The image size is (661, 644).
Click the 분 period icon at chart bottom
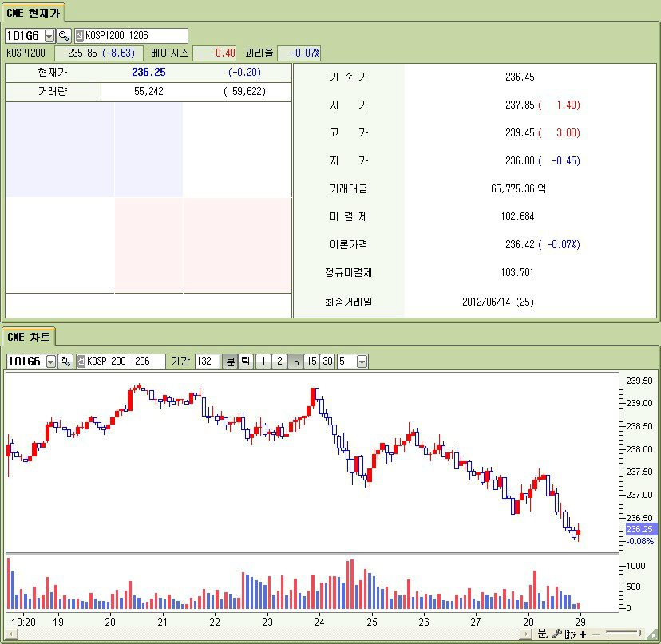[x=542, y=634]
